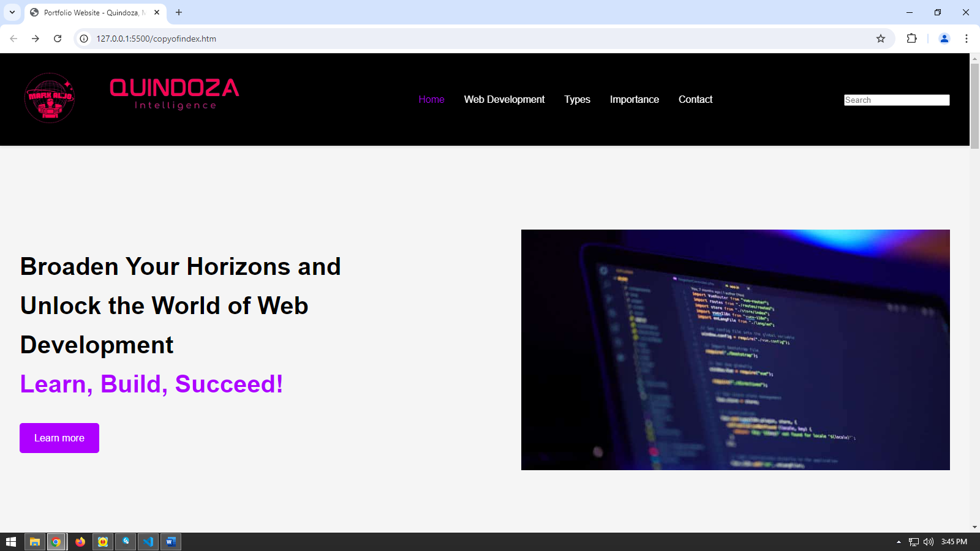This screenshot has height=551, width=980.
Task: Select the Contact navigation item
Action: pyautogui.click(x=695, y=99)
